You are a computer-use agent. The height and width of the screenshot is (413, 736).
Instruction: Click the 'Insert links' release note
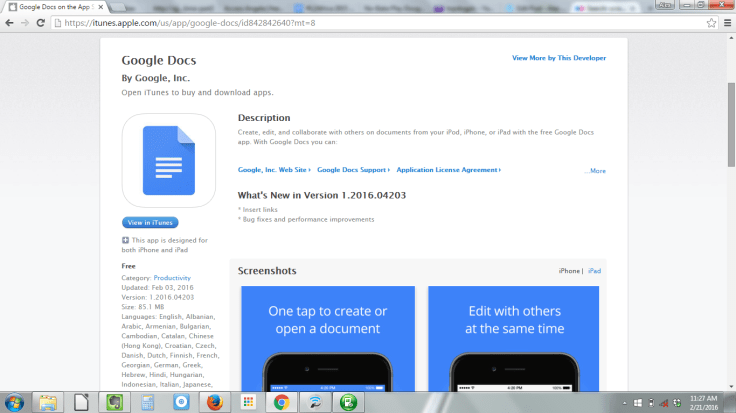click(260, 210)
